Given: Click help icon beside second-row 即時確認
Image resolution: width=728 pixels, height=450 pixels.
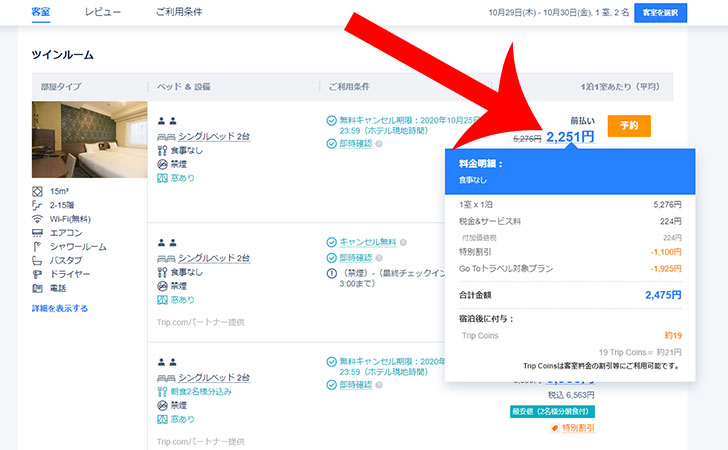Looking at the screenshot, I should [x=379, y=258].
